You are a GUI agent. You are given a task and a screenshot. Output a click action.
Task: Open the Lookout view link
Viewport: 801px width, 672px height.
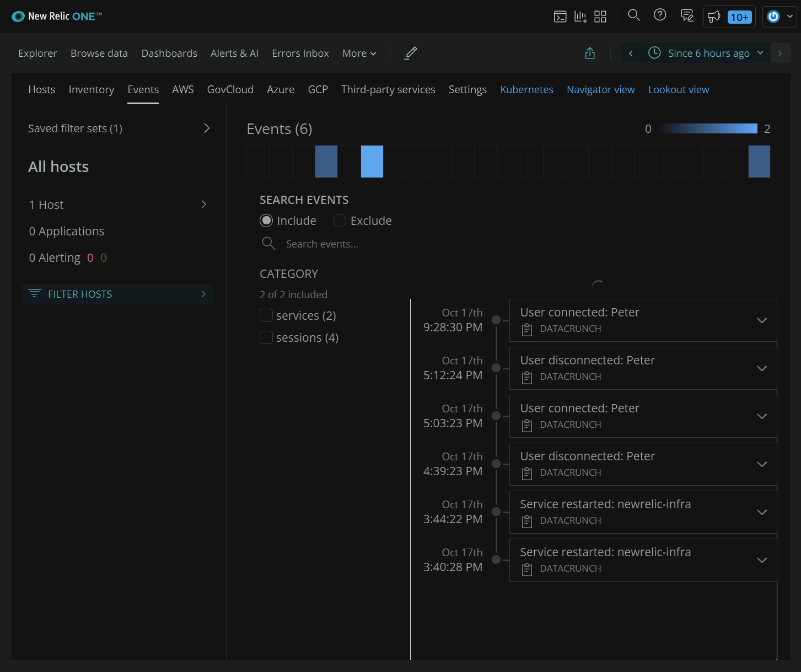679,89
